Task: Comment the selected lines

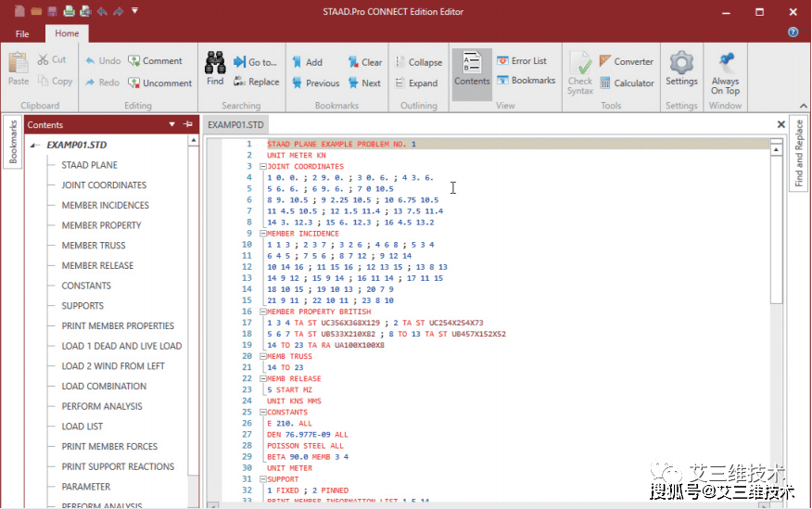Action: point(155,60)
